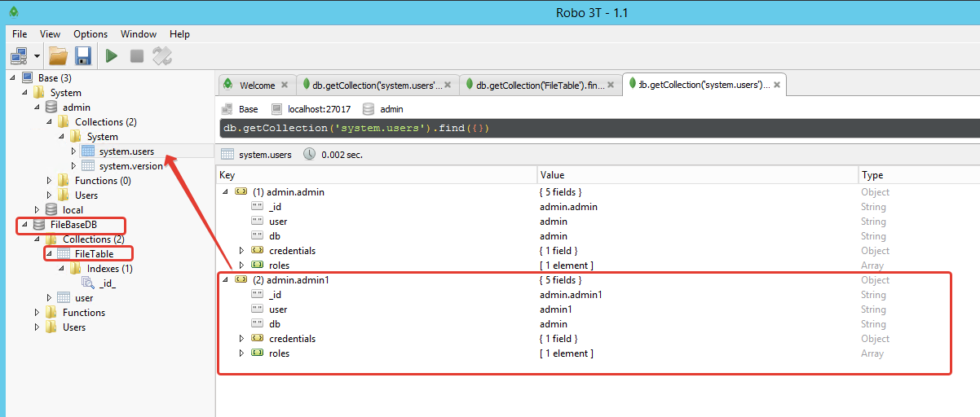This screenshot has height=417, width=980.
Task: Collapse the Base connection node
Action: click(x=11, y=77)
